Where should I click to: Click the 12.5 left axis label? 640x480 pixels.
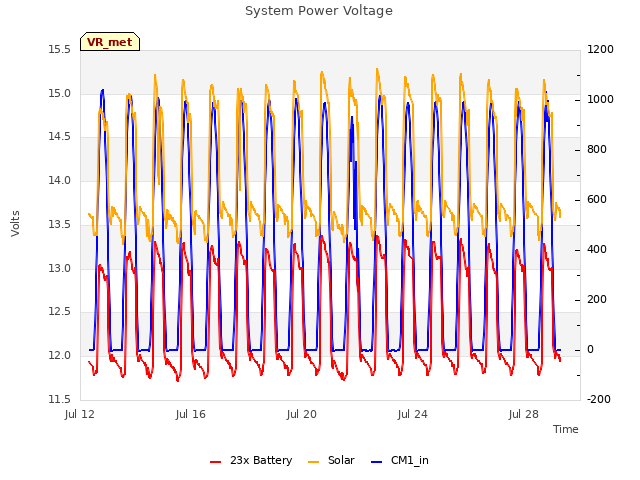tap(59, 311)
